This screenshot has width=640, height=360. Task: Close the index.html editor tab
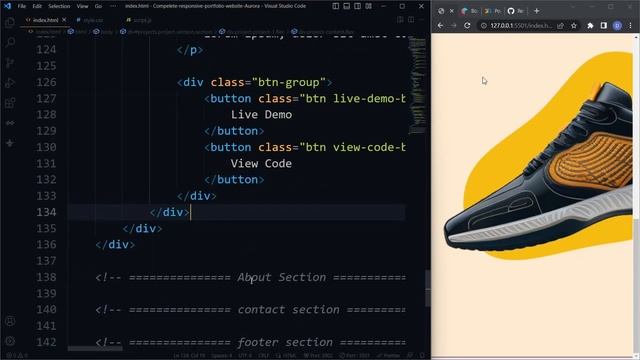coord(64,20)
